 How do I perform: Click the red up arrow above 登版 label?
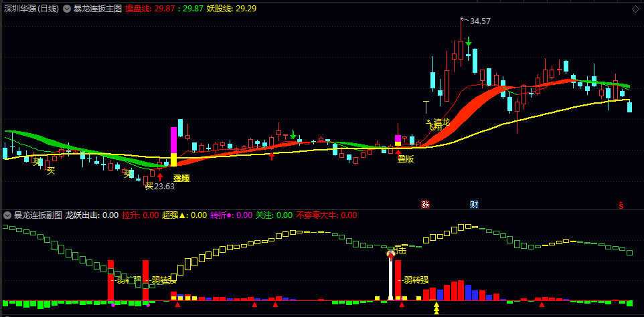click(398, 152)
